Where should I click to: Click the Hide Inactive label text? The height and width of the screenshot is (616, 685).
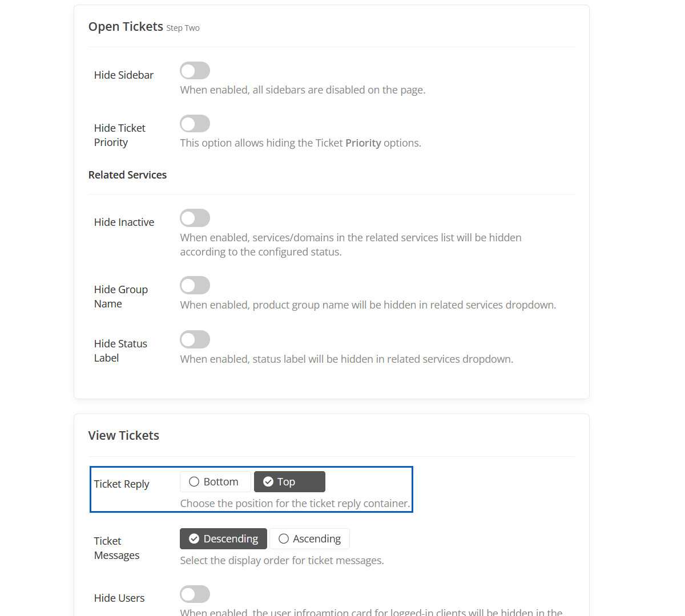(x=124, y=222)
